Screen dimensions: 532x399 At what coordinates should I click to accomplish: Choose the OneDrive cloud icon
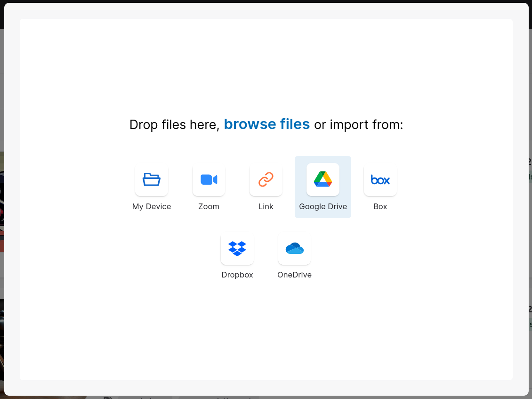point(294,248)
